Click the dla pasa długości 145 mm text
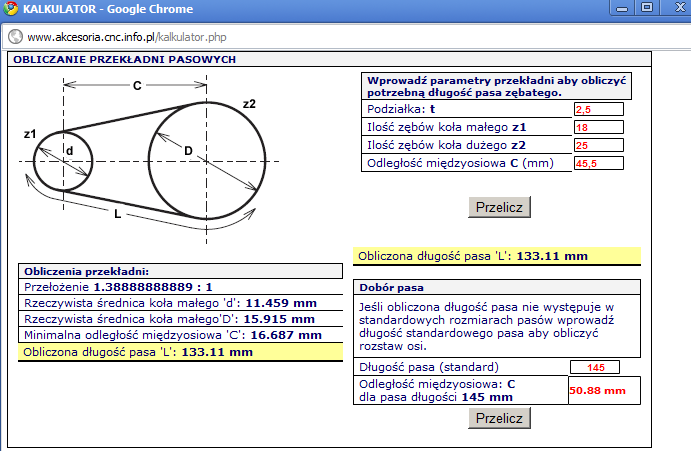Screen dimensions: 691x451 click(x=436, y=397)
